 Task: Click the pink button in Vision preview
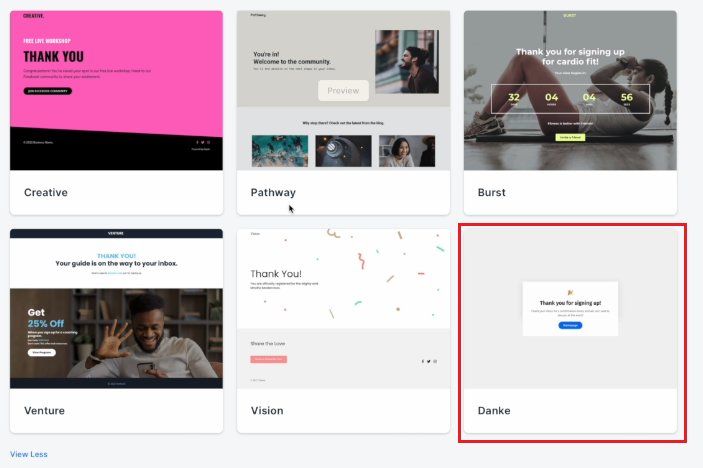[x=269, y=359]
